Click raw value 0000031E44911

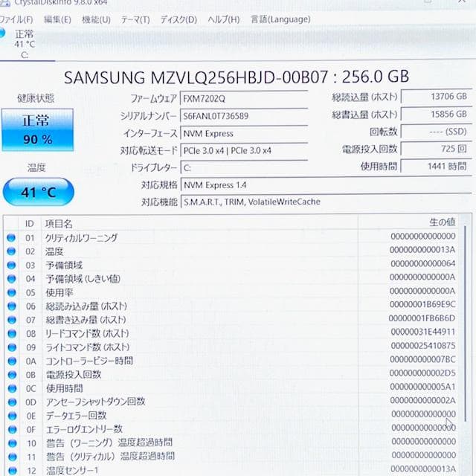423,332
